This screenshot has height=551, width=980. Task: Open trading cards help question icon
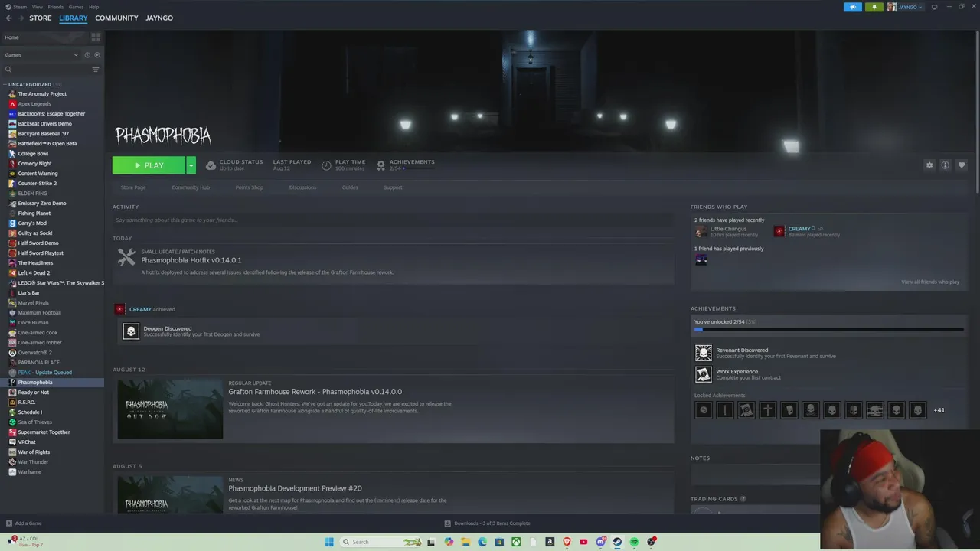pos(743,499)
